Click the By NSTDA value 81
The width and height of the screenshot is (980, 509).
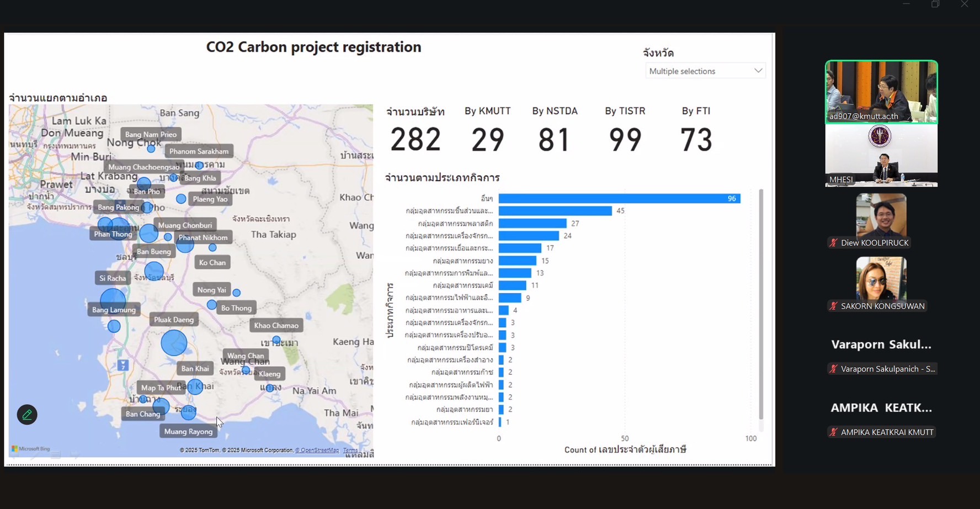point(554,140)
